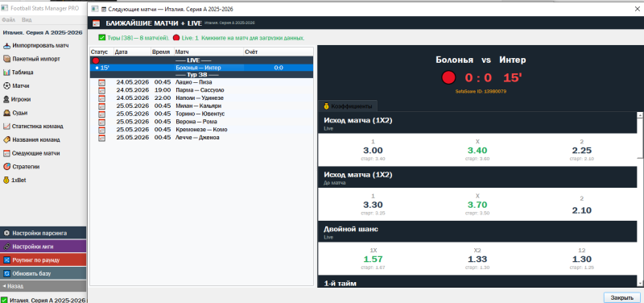Click calendar icon for Милан — Кальяри row
Screen dimensions: 644x303
102,106
